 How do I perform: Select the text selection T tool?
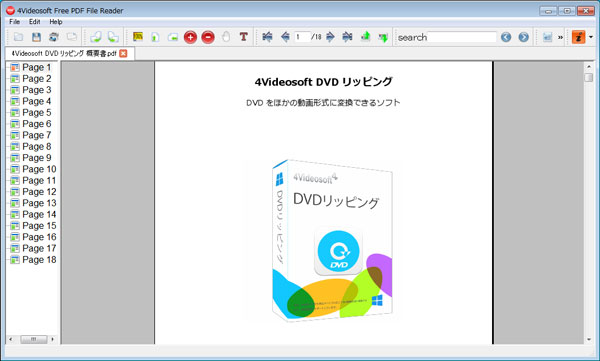point(243,37)
